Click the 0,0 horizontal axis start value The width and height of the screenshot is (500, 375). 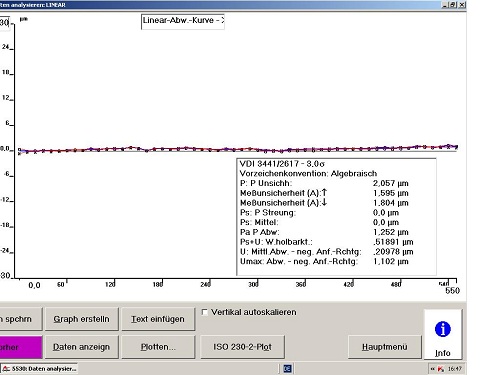coord(34,285)
